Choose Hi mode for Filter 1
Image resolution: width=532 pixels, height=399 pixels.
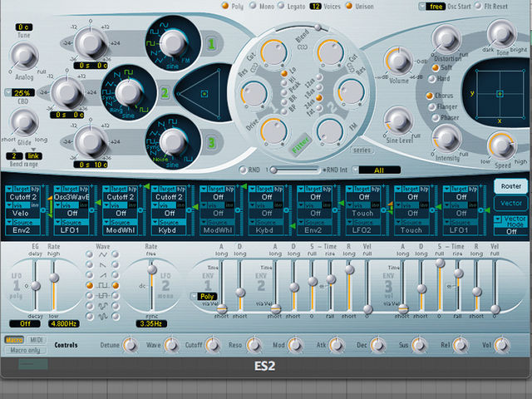(x=284, y=83)
